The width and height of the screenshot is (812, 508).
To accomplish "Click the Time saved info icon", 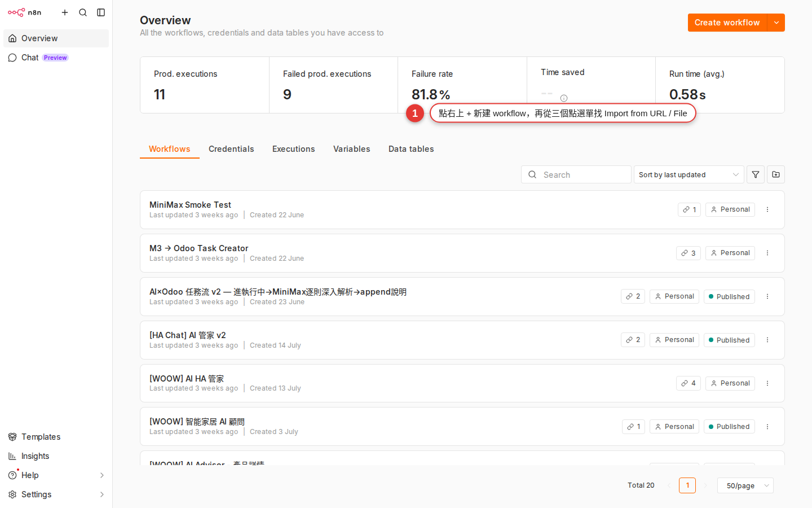I will click(564, 98).
